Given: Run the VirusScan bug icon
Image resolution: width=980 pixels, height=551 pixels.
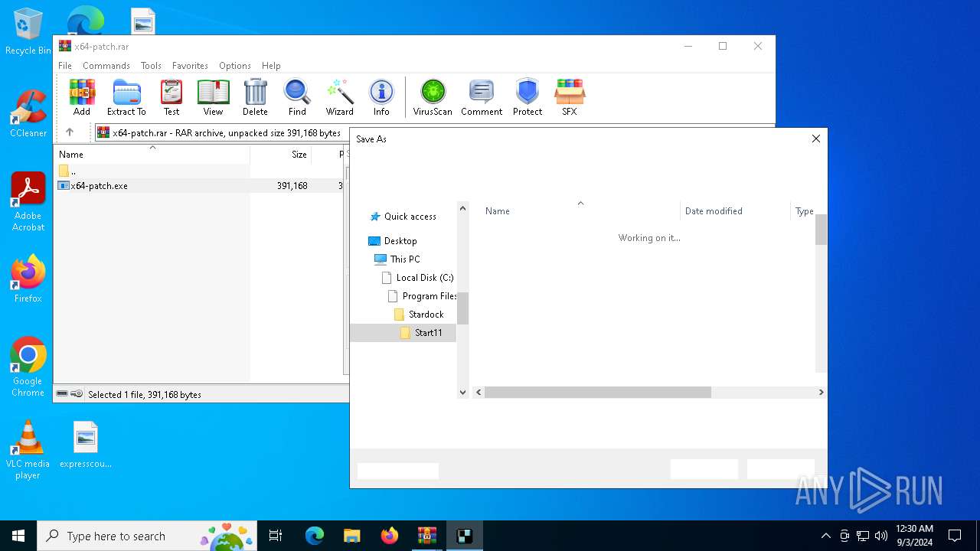Looking at the screenshot, I should coord(433,97).
